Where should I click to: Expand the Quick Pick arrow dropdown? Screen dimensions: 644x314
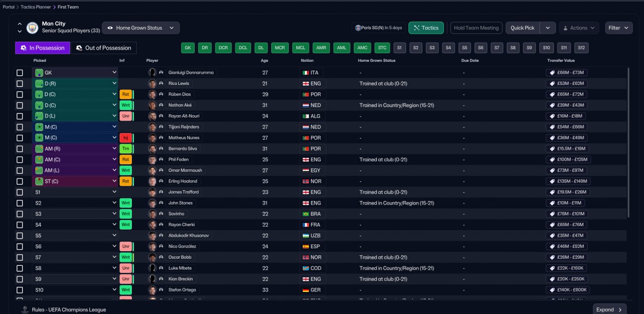tap(547, 28)
